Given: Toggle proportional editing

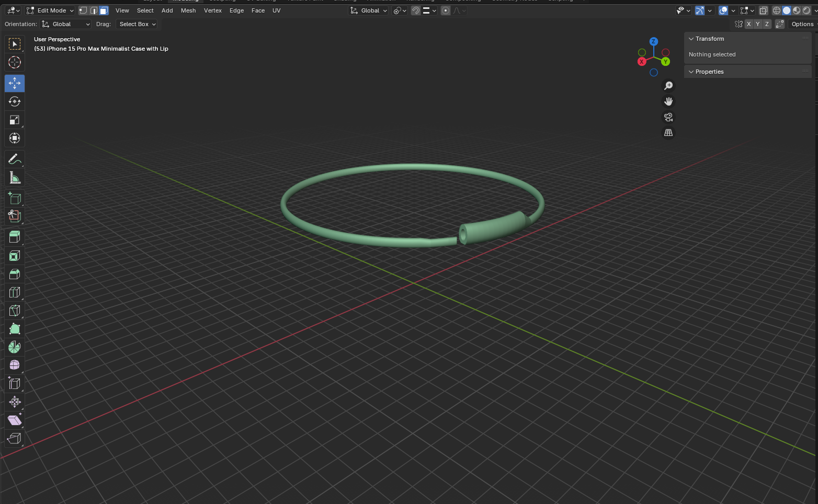Looking at the screenshot, I should click(446, 10).
